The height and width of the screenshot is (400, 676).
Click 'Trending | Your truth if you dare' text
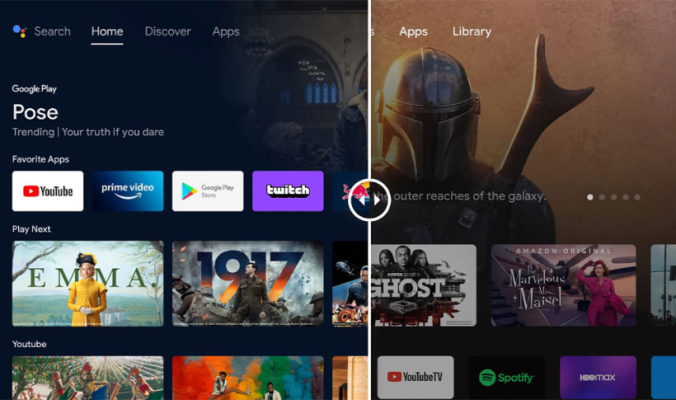[x=88, y=132]
